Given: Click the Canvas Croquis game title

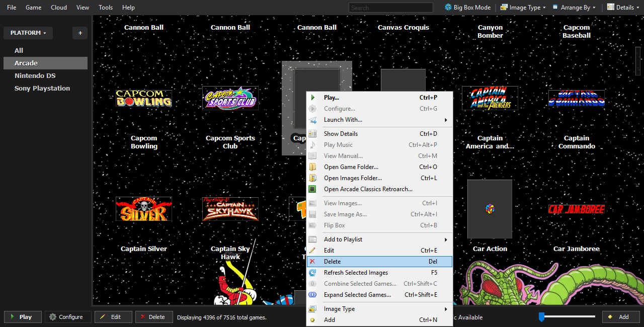Looking at the screenshot, I should pos(404,28).
